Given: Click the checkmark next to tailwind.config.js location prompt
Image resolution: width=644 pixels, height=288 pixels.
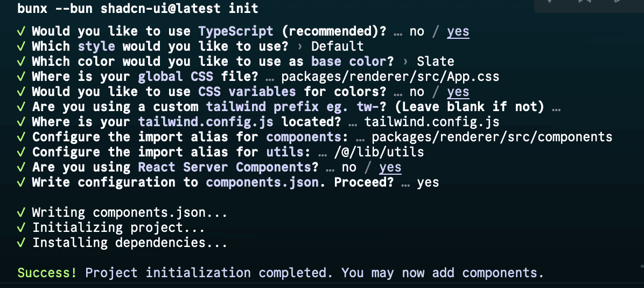Looking at the screenshot, I should point(22,122).
